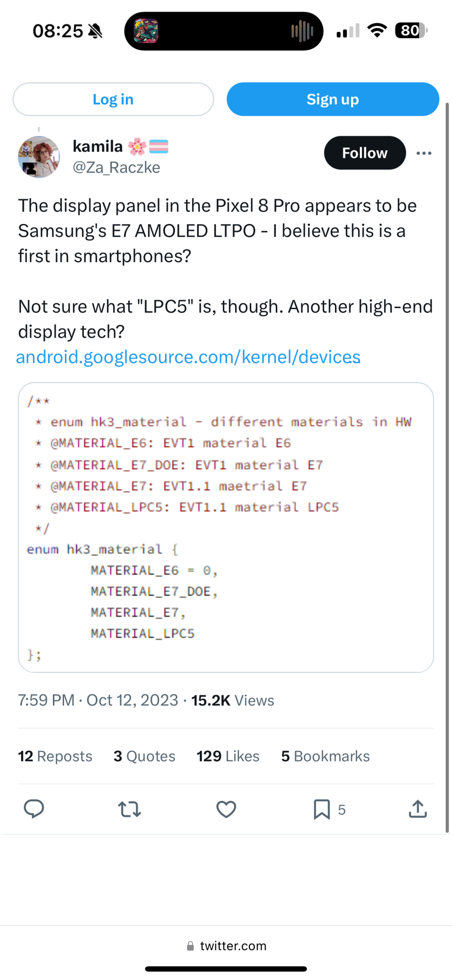
Task: Bookmark the tweet with bookmark icon
Action: (x=322, y=809)
